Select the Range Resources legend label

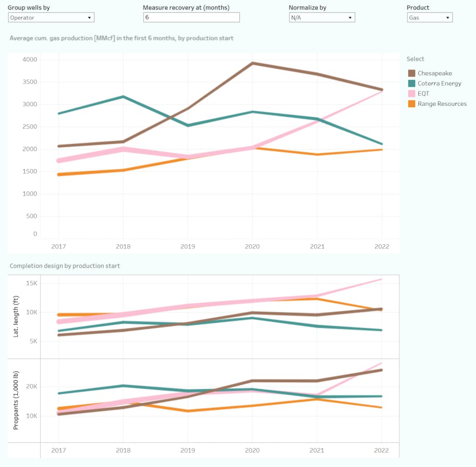point(442,104)
